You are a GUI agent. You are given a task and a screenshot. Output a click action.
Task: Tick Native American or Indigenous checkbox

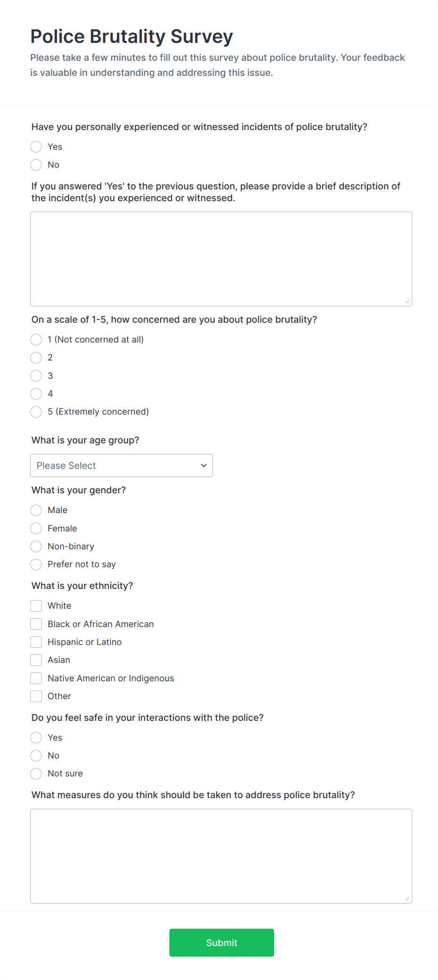click(x=36, y=678)
